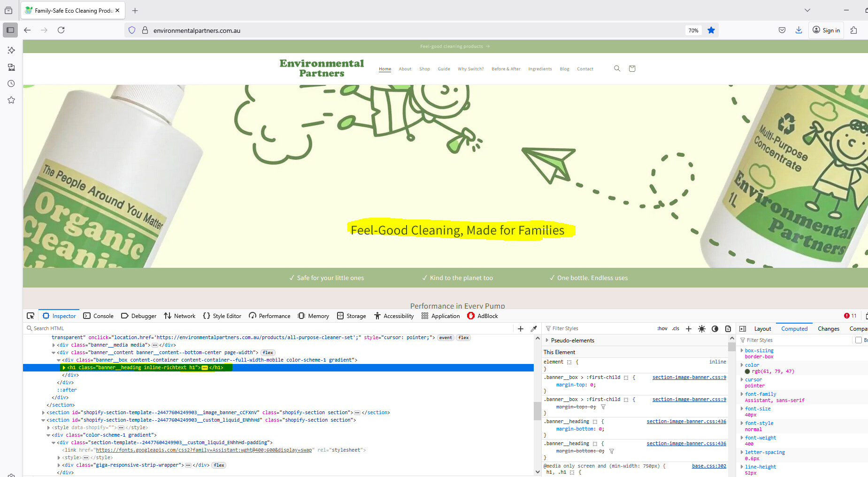
Task: Toggle the flex badge on banner__content div
Action: click(x=268, y=353)
